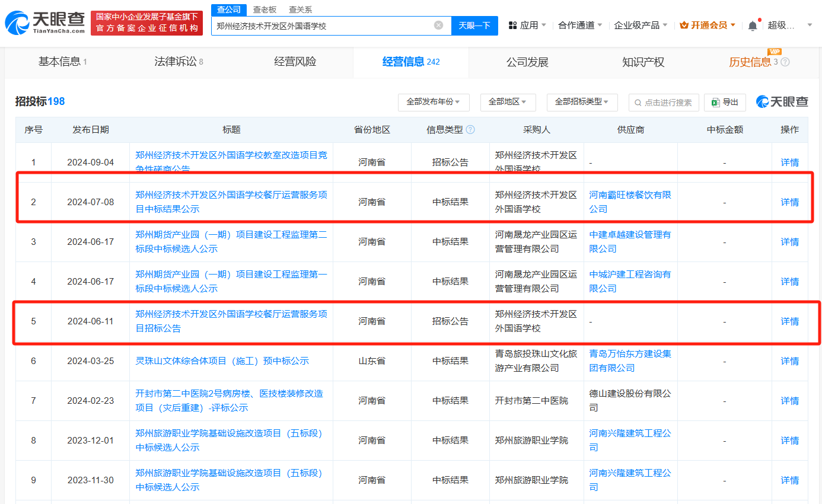Image resolution: width=822 pixels, height=504 pixels.
Task: Open the 2023-11-30 郑州旅游职业学院 title link
Action: [229, 480]
